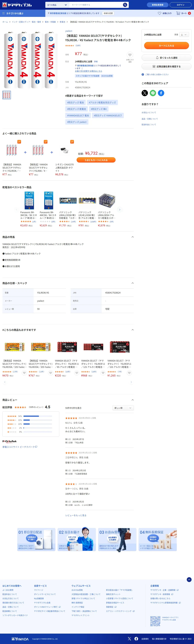Image resolution: width=194 pixels, height=644 pixels.
Task: Open Peachku Park review site link
Action: 20,446
